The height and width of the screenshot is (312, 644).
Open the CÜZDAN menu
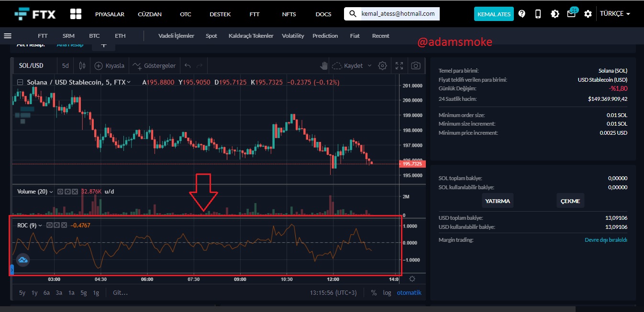point(150,14)
